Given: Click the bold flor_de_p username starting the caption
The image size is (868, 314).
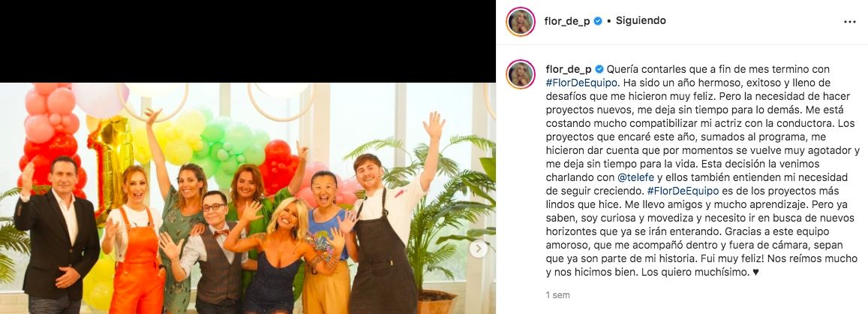Looking at the screenshot, I should 567,69.
